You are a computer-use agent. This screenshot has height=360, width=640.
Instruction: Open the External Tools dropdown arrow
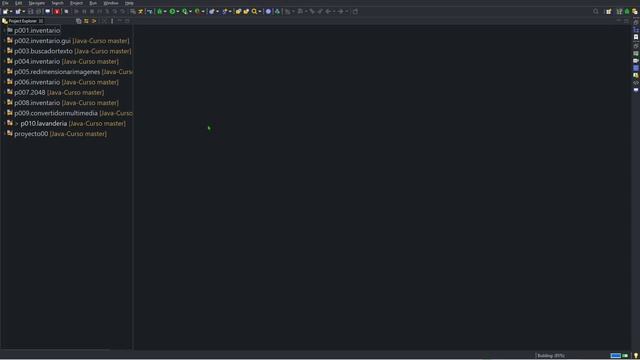click(203, 11)
